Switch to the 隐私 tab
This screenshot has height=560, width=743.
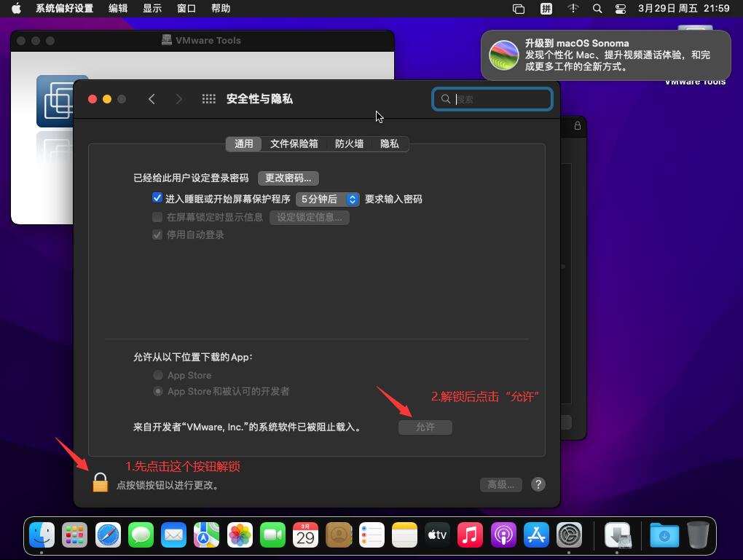(389, 144)
